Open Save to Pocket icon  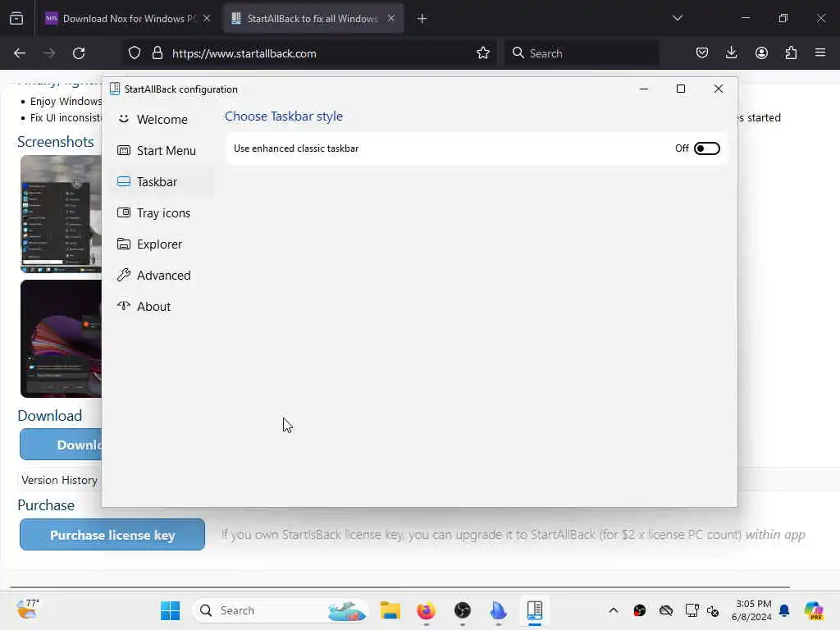702,53
